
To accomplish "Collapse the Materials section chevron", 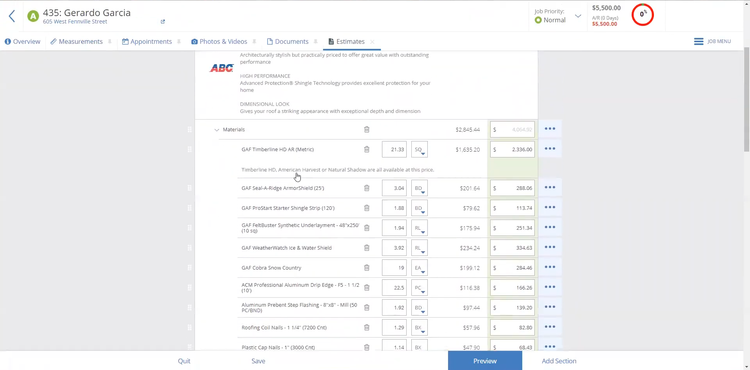I will [x=217, y=130].
